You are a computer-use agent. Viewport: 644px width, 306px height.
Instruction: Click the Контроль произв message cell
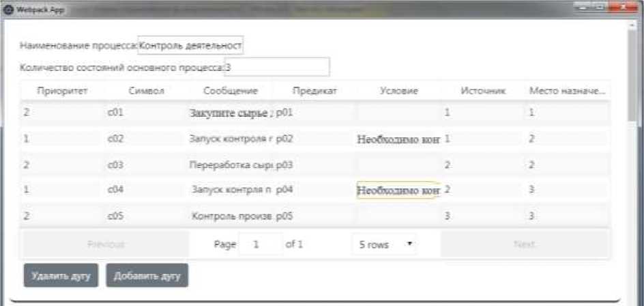tap(232, 216)
